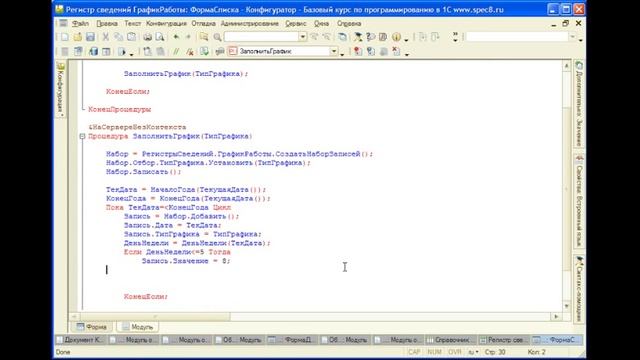Click the Запись.Значение = 8; code line
The height and width of the screenshot is (360, 640).
pyautogui.click(x=186, y=261)
